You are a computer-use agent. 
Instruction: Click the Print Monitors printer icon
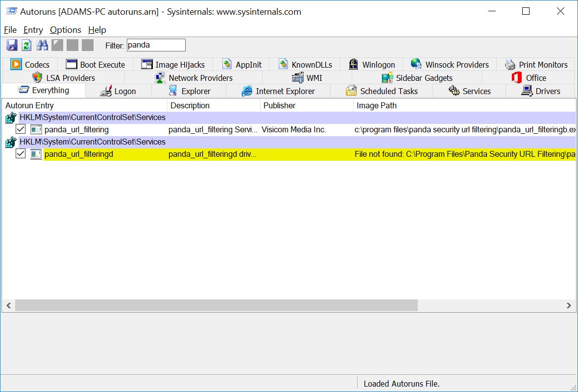click(510, 64)
